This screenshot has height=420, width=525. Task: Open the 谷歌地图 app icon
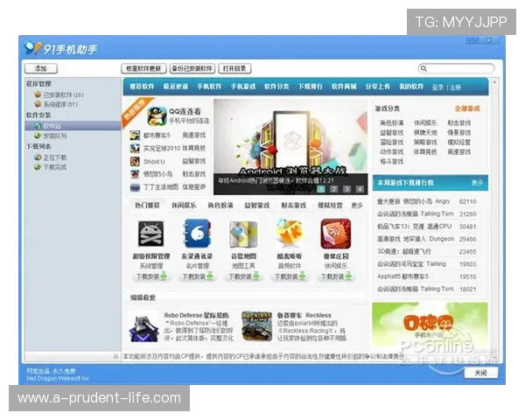click(242, 234)
